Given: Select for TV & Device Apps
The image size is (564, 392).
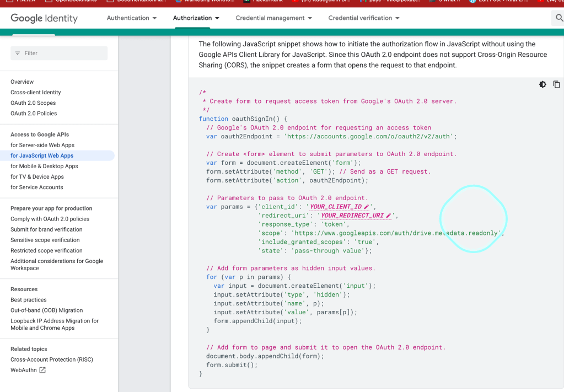Looking at the screenshot, I should click(x=37, y=176).
